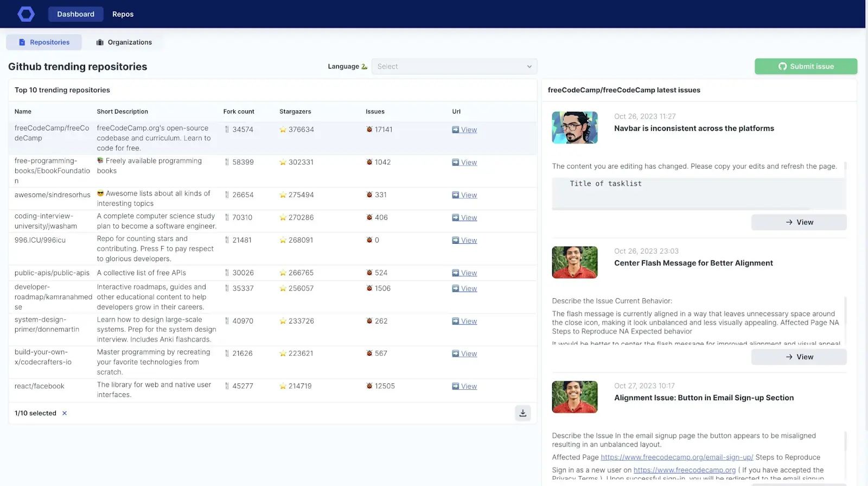Download the table via download icon

click(x=523, y=413)
